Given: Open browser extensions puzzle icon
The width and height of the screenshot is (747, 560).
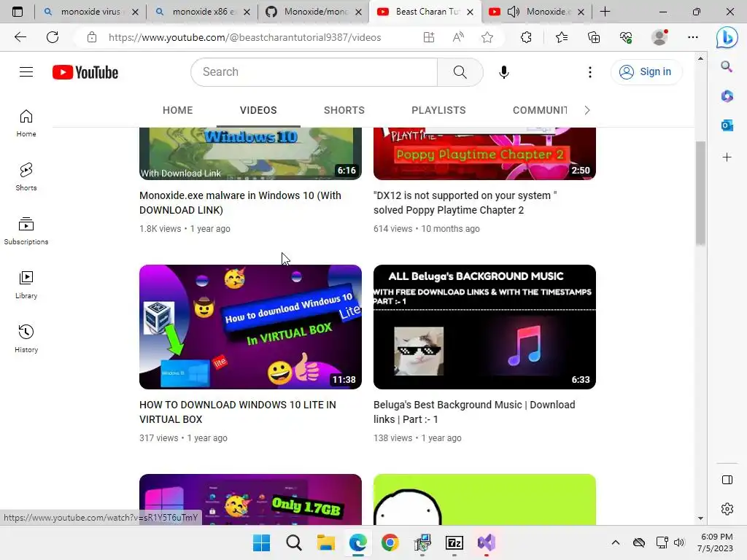Looking at the screenshot, I should [x=526, y=37].
